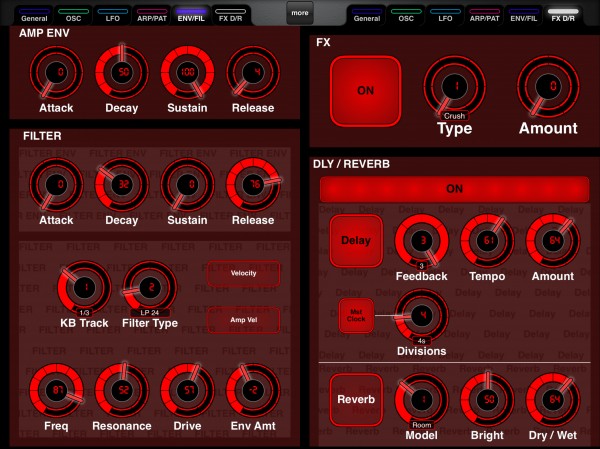Select the right ARP/PAT tab

click(x=484, y=15)
